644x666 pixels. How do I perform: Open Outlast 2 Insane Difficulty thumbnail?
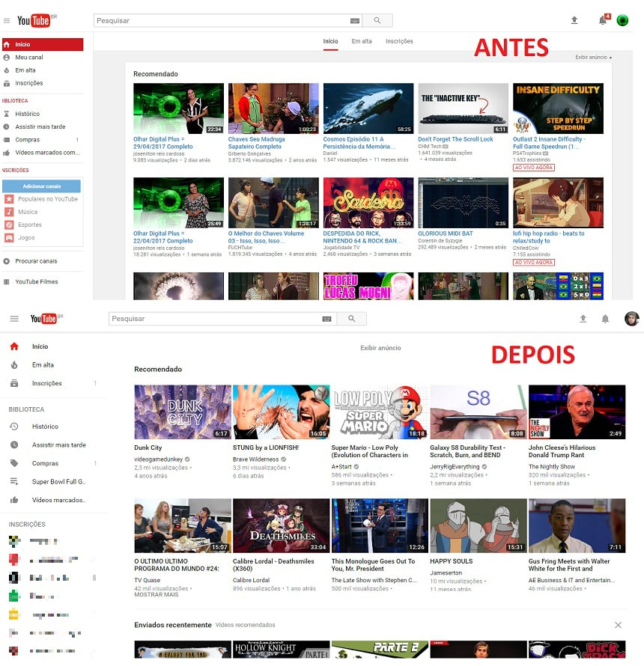coord(558,109)
